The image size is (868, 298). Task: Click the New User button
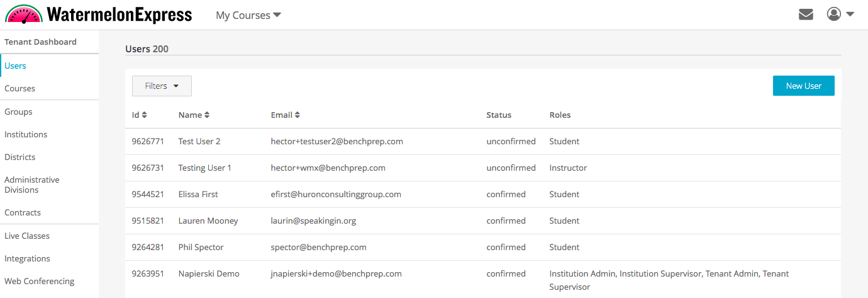803,86
